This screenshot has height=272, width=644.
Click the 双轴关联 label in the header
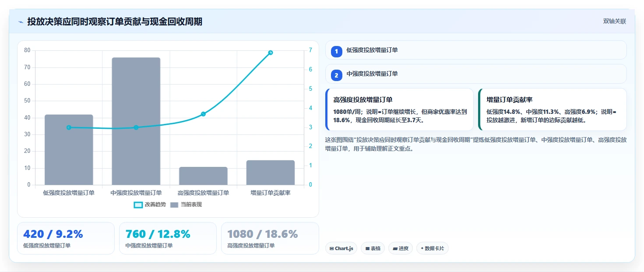tap(614, 21)
